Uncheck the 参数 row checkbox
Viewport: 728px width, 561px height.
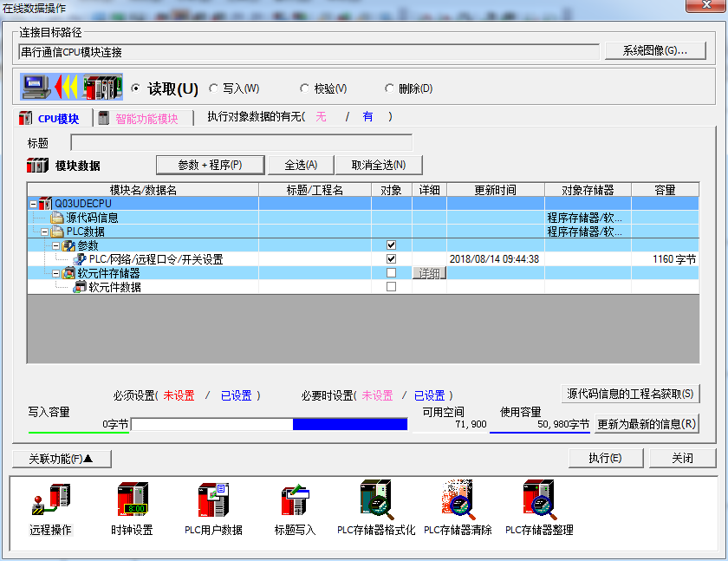[x=391, y=245]
